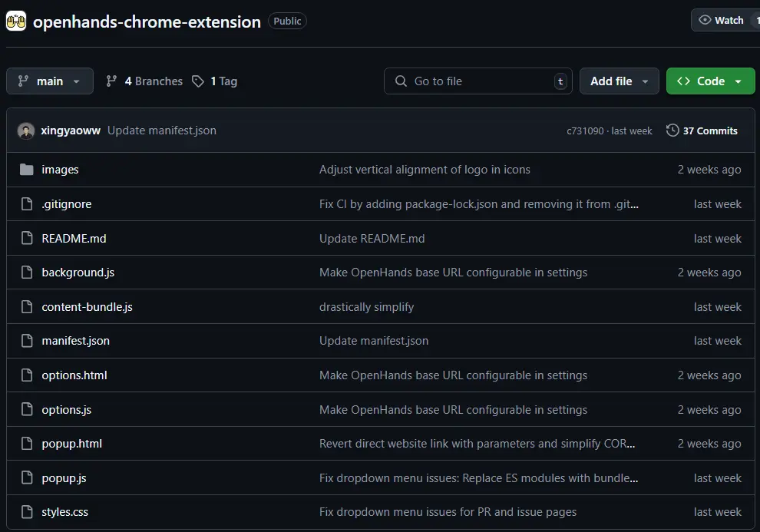Click the OpenHands repository logo icon
The image size is (760, 532).
[x=16, y=21]
